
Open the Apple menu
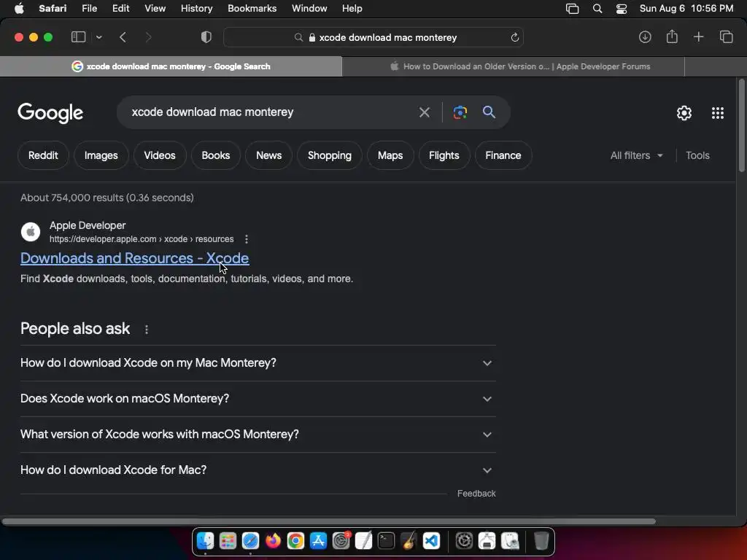[19, 8]
